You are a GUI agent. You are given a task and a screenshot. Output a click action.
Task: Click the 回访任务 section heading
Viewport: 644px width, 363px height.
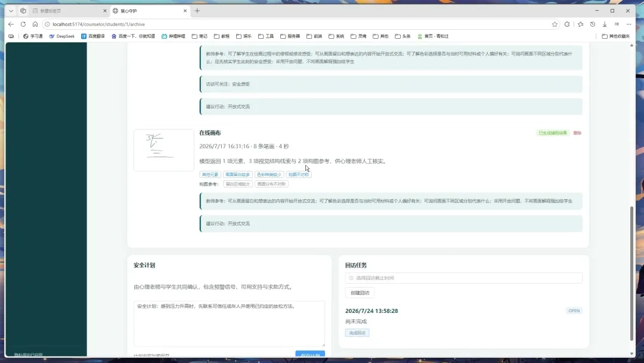pos(356,265)
